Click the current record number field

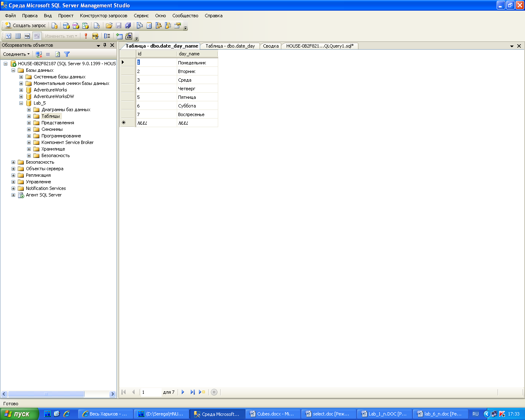[151, 392]
